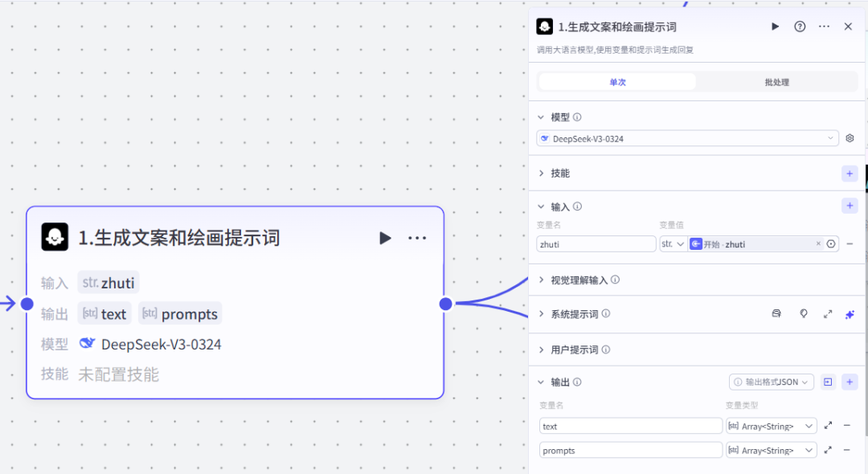Switch to the 批处理 tab
This screenshot has width=868, height=474.
776,82
